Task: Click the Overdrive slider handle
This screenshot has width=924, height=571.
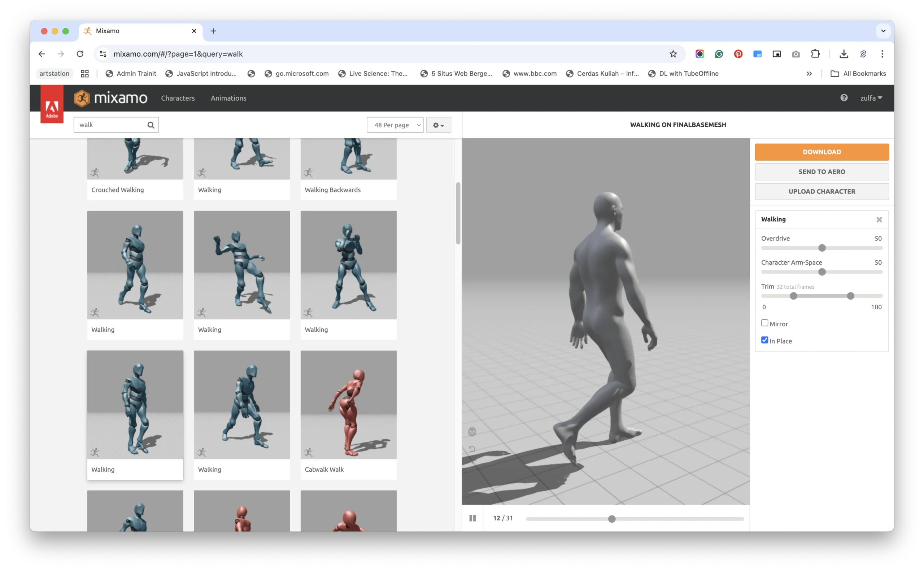Action: click(x=822, y=248)
